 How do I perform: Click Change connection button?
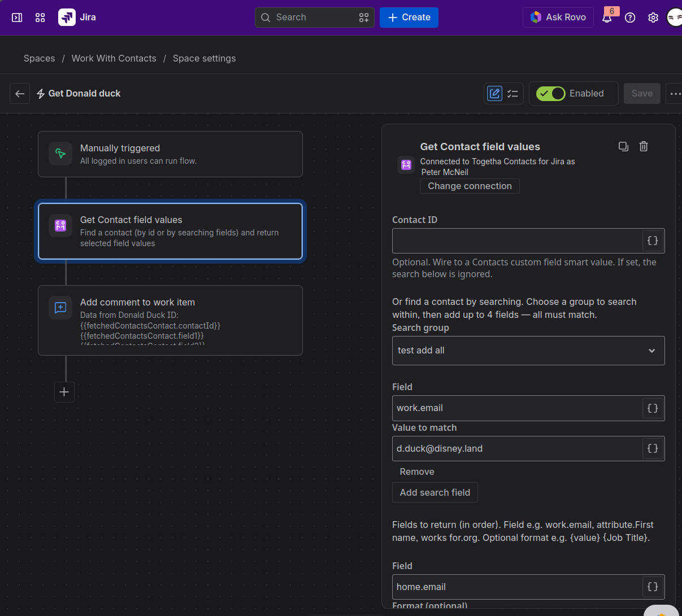(470, 186)
